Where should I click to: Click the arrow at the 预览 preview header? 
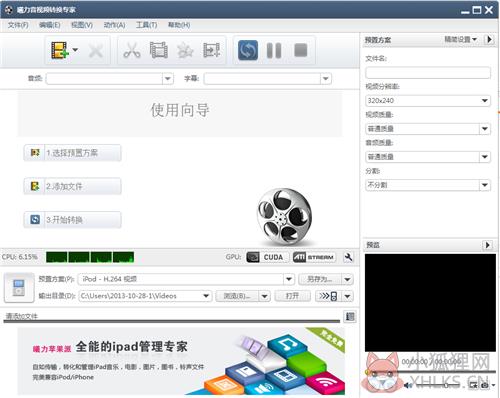[x=487, y=245]
